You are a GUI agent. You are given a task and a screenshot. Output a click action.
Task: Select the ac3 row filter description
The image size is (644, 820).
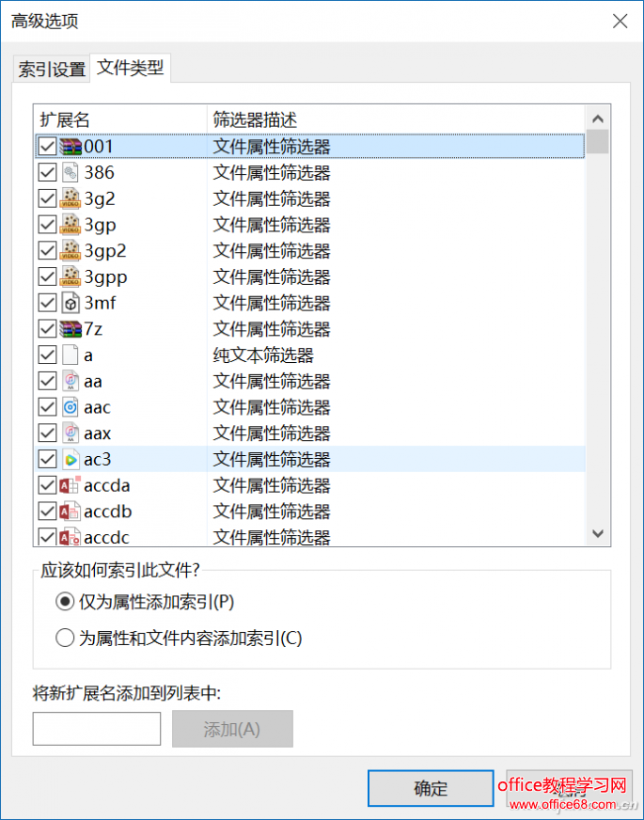pyautogui.click(x=272, y=460)
